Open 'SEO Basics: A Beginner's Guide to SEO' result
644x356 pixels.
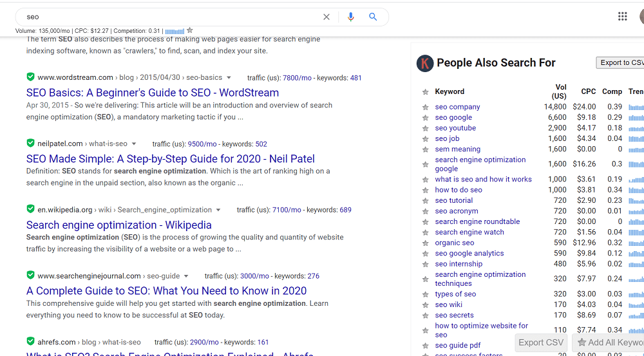[153, 93]
